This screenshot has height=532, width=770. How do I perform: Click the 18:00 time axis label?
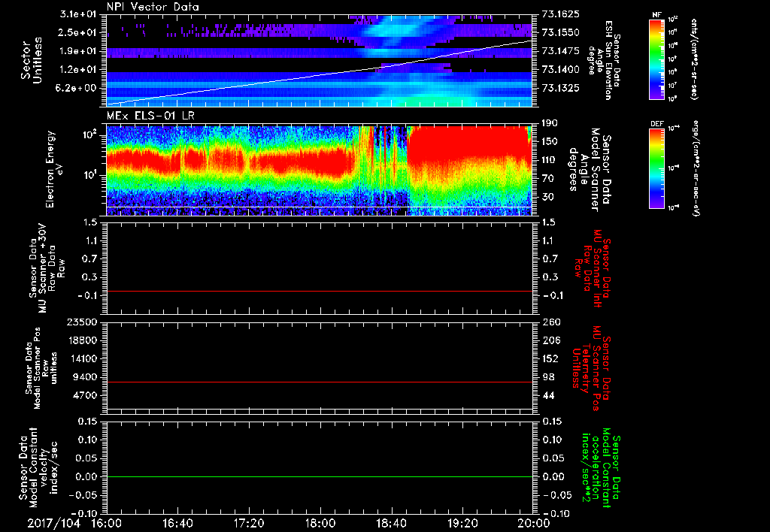point(320,522)
